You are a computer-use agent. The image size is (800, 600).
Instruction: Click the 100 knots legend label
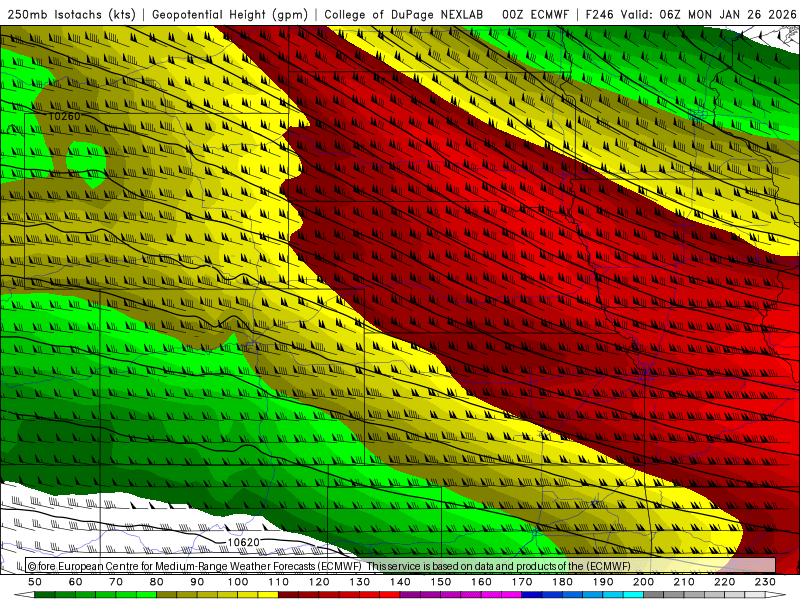point(238,582)
